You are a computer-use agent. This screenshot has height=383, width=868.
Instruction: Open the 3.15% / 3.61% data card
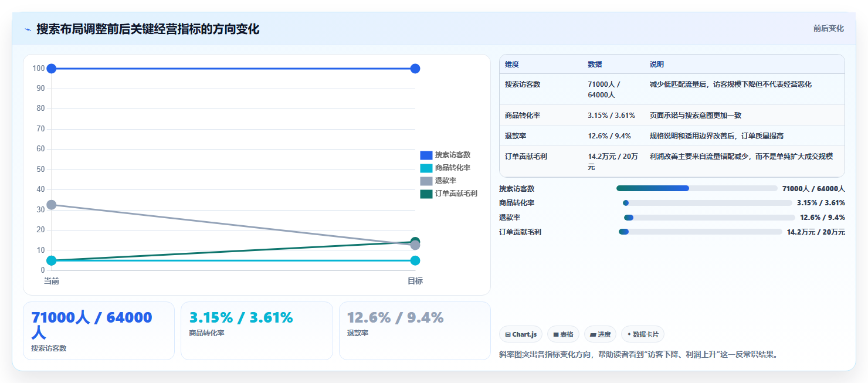pos(256,331)
